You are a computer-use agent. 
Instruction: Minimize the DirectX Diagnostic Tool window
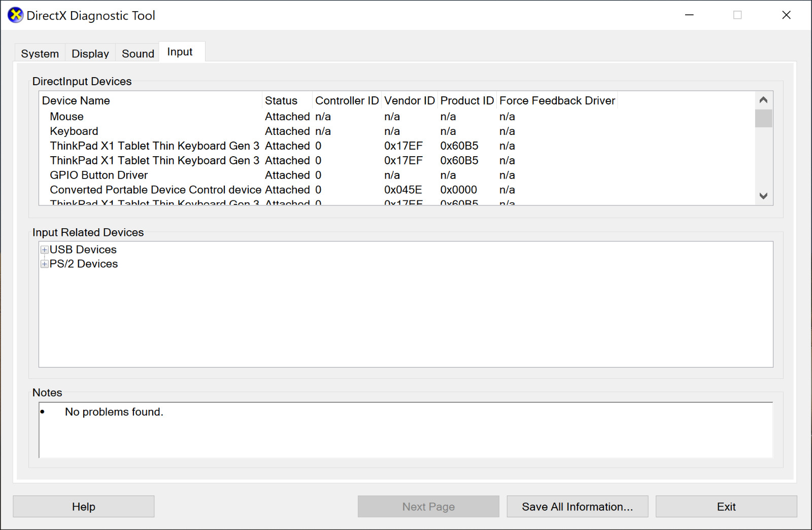click(x=689, y=15)
